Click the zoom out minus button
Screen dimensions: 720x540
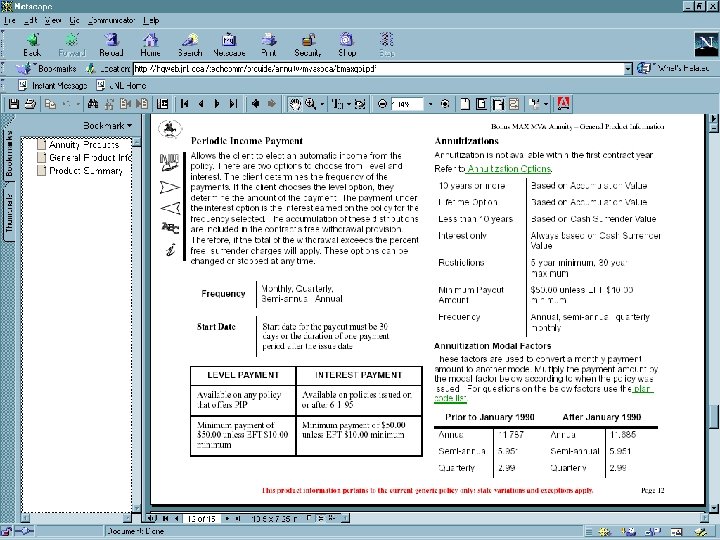coord(382,104)
